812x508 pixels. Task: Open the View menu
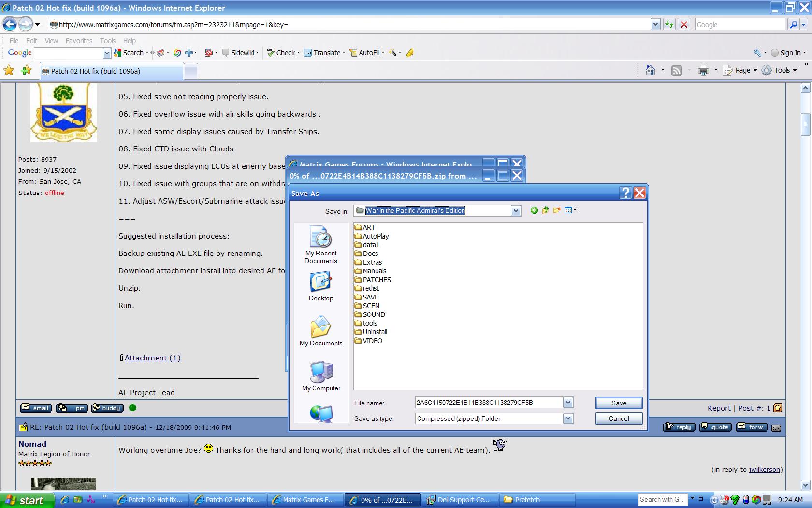51,41
